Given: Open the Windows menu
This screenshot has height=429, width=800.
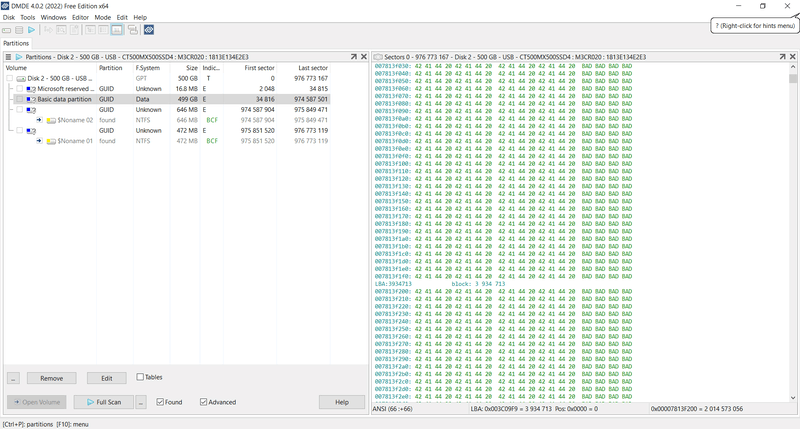Looking at the screenshot, I should coord(54,17).
